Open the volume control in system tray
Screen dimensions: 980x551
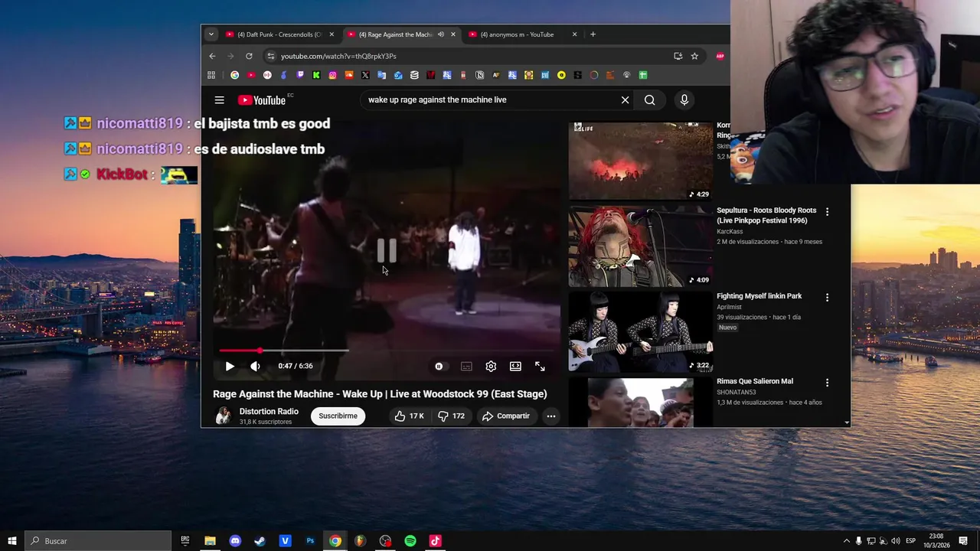[895, 541]
